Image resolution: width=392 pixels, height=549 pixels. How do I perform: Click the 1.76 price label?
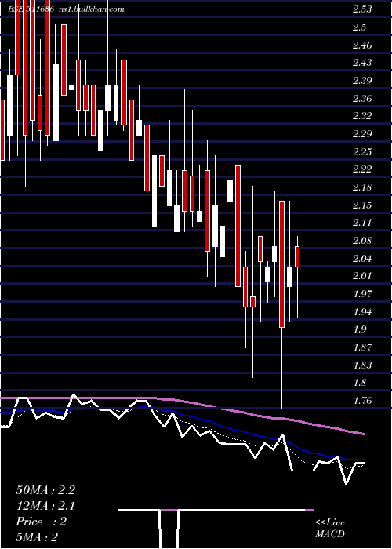(x=362, y=400)
